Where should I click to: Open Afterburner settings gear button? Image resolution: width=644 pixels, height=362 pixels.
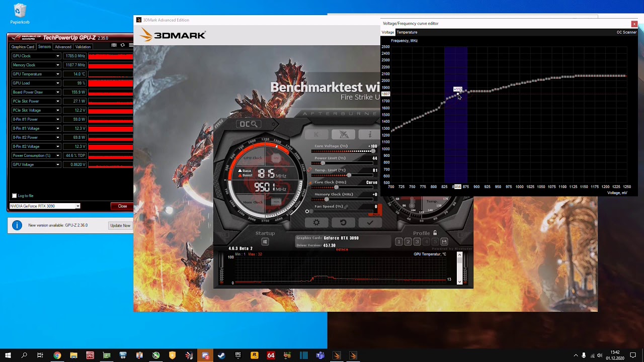[316, 222]
